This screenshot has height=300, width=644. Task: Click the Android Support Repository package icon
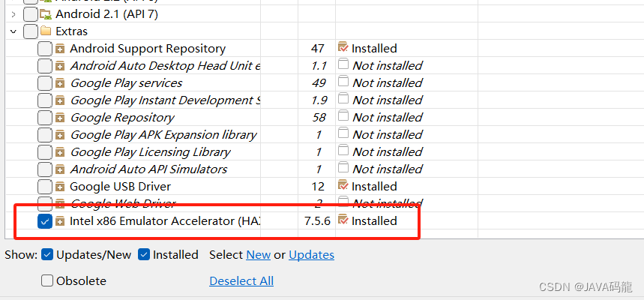click(60, 49)
